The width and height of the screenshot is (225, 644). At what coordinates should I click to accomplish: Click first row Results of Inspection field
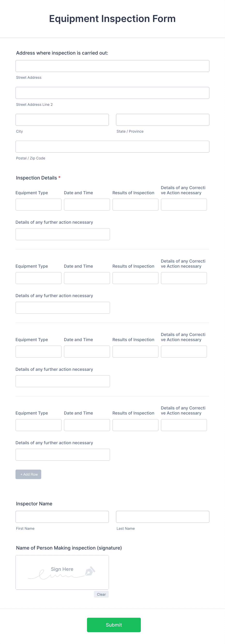[135, 205]
